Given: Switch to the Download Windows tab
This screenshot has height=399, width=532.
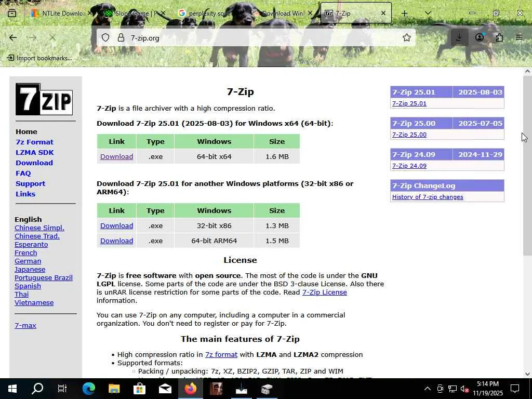Looking at the screenshot, I should (x=283, y=13).
